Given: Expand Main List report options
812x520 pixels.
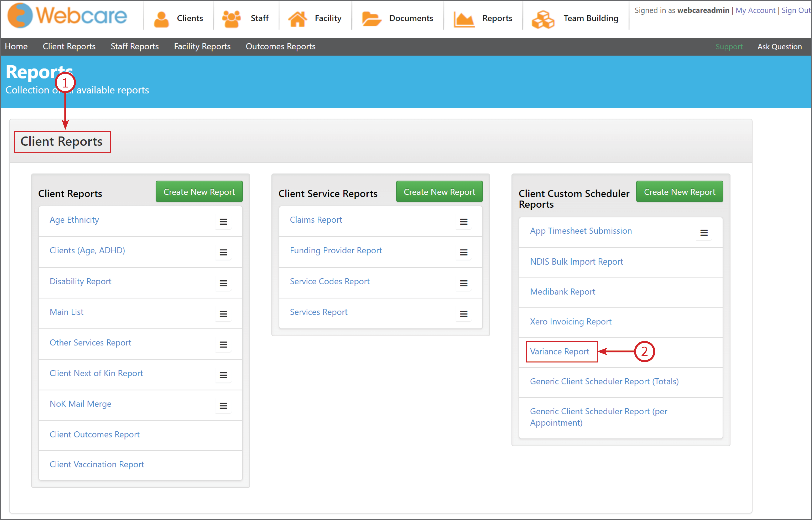Looking at the screenshot, I should coord(223,314).
